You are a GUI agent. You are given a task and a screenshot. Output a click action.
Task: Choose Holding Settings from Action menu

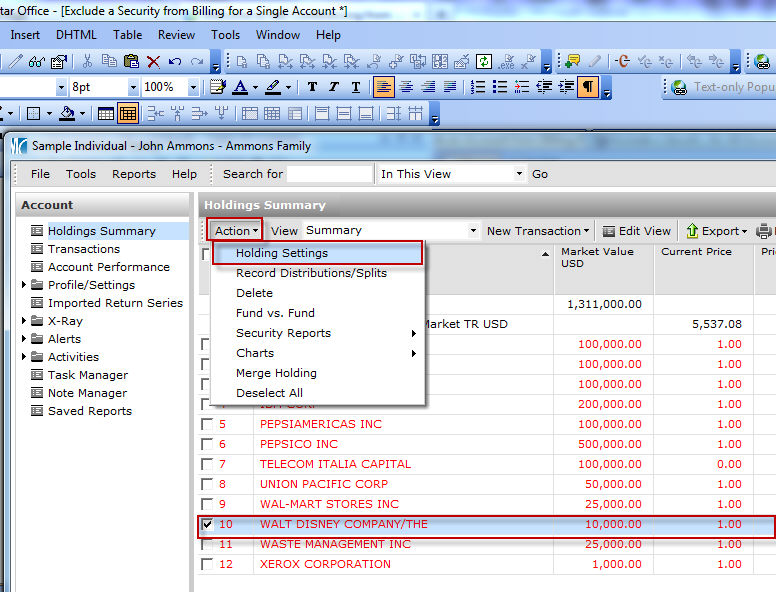[x=282, y=253]
